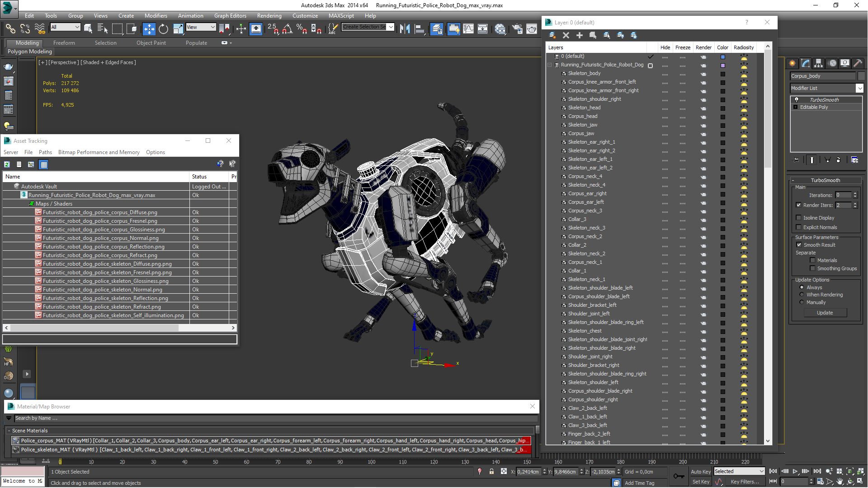Create new layer in Layer dialog
868x488 pixels.
point(552,35)
